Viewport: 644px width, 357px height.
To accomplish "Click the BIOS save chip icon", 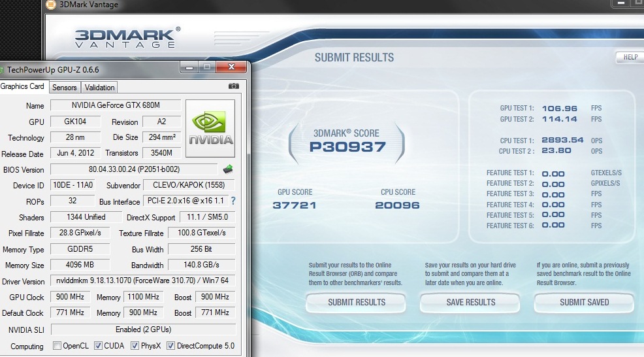I will tap(228, 169).
